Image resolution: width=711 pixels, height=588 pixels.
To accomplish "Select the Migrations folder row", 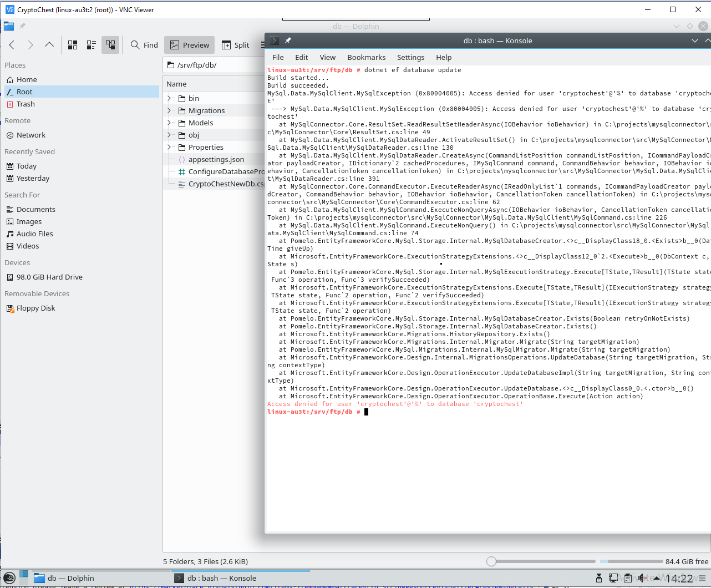I will coord(214,110).
